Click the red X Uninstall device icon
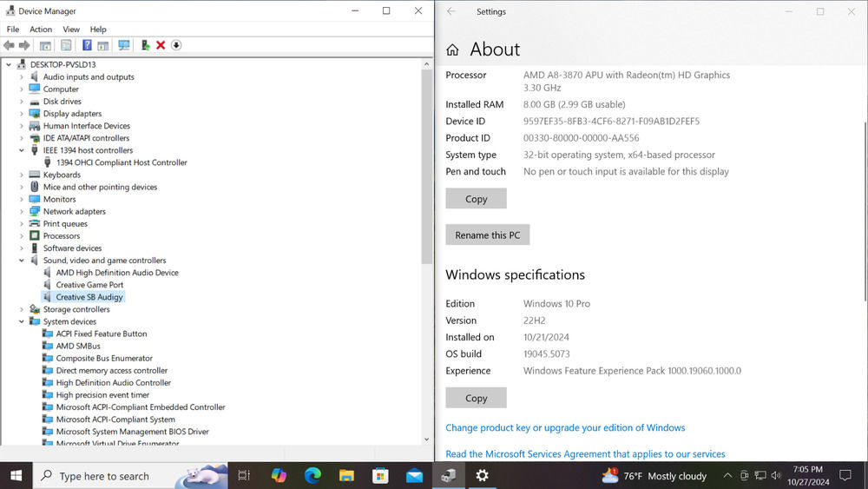Image resolution: width=868 pixels, height=489 pixels. pos(161,45)
